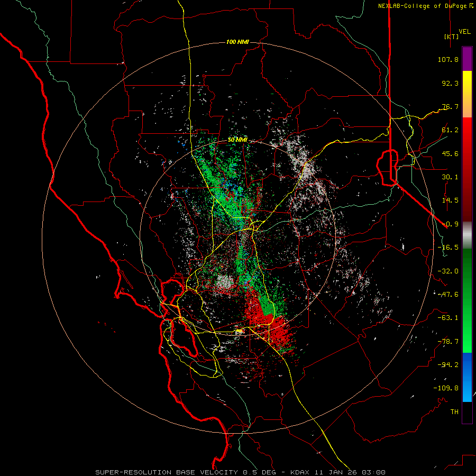Click the 92.3 velocity scale value

(450, 83)
